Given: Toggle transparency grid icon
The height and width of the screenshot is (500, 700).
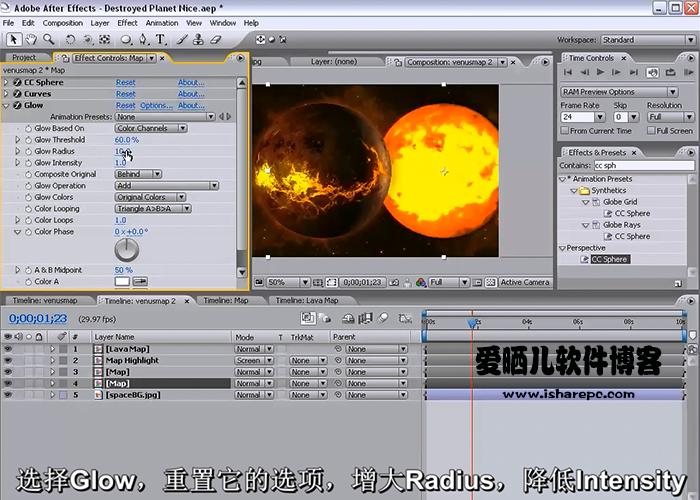Looking at the screenshot, I should 490,282.
